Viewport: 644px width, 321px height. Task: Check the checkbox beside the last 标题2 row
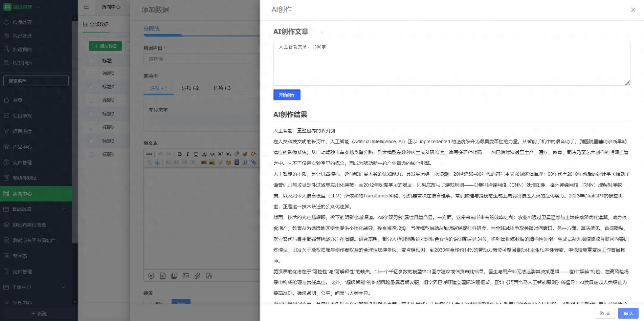point(91,154)
